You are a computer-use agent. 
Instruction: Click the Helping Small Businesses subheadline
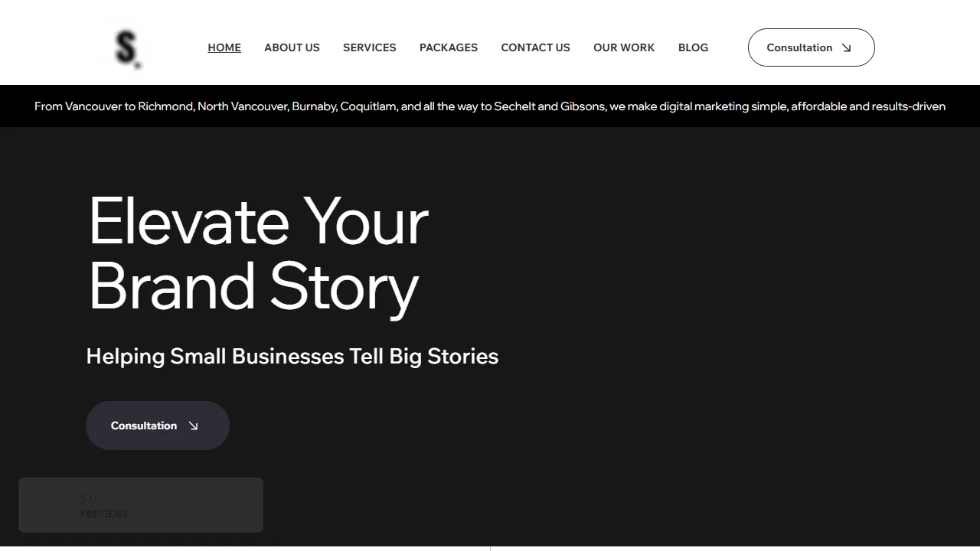[x=292, y=356]
